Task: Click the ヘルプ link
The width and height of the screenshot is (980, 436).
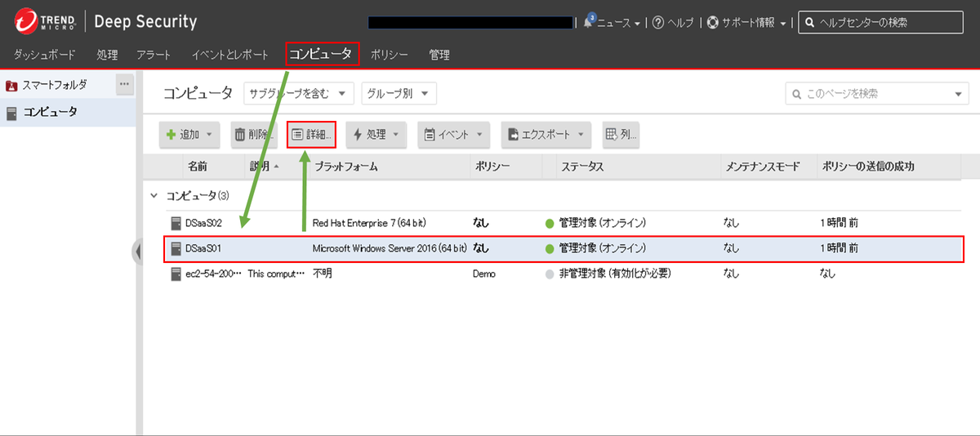Action: point(680,23)
